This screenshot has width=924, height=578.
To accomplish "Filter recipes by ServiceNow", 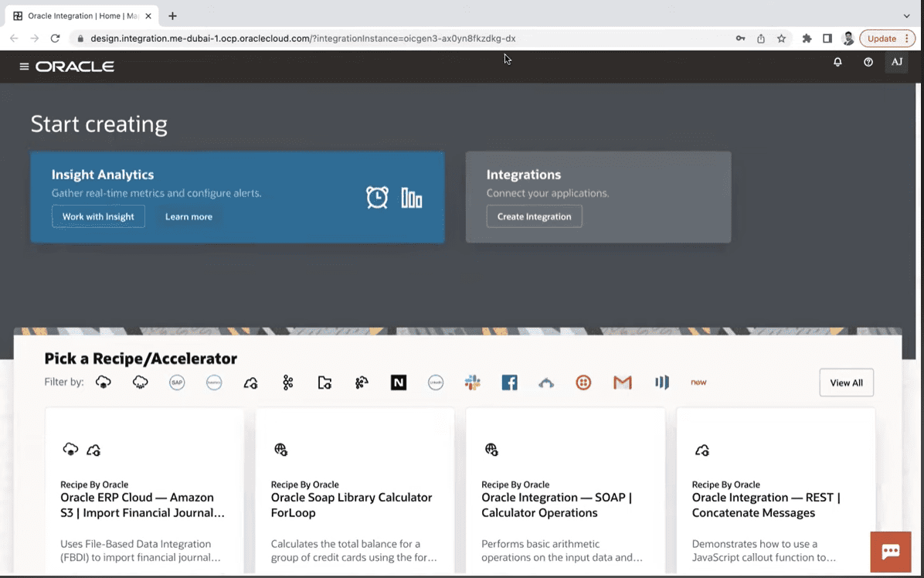I will coord(698,382).
